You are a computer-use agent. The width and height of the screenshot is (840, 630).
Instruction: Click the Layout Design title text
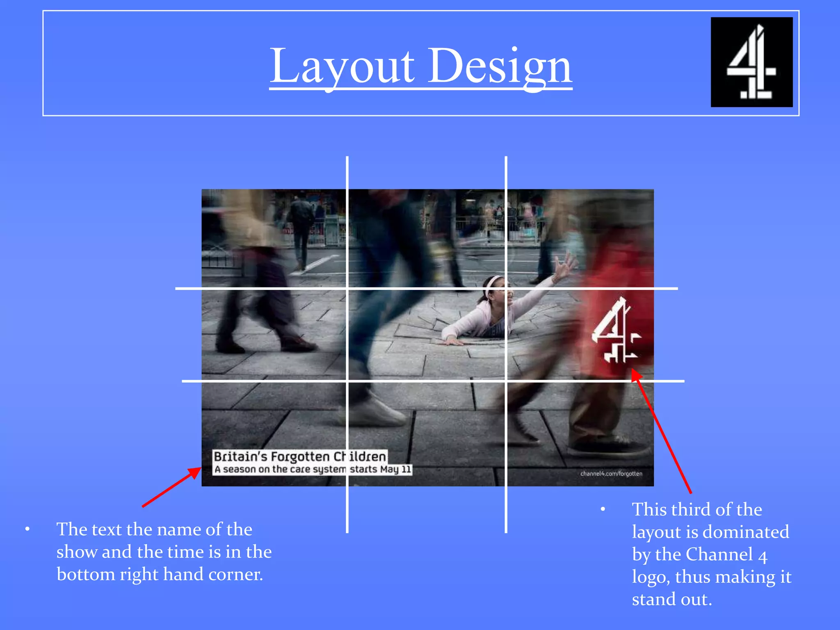(420, 66)
